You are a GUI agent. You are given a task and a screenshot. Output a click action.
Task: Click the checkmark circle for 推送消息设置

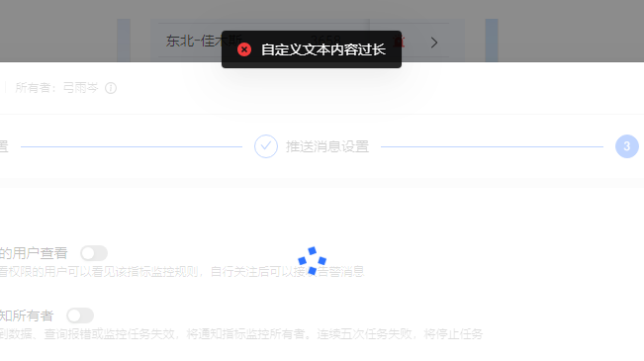click(x=266, y=146)
